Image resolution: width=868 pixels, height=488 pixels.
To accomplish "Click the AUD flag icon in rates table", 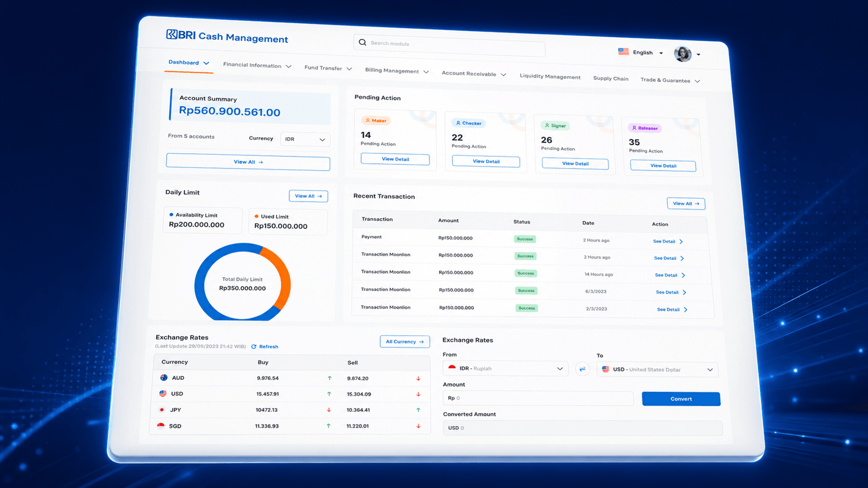I will click(164, 377).
